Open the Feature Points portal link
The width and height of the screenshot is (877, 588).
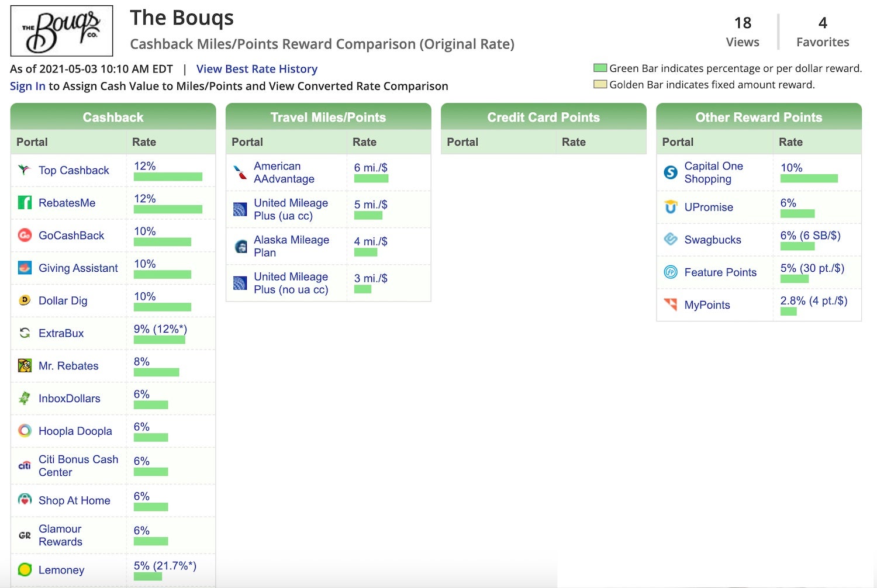click(x=720, y=272)
